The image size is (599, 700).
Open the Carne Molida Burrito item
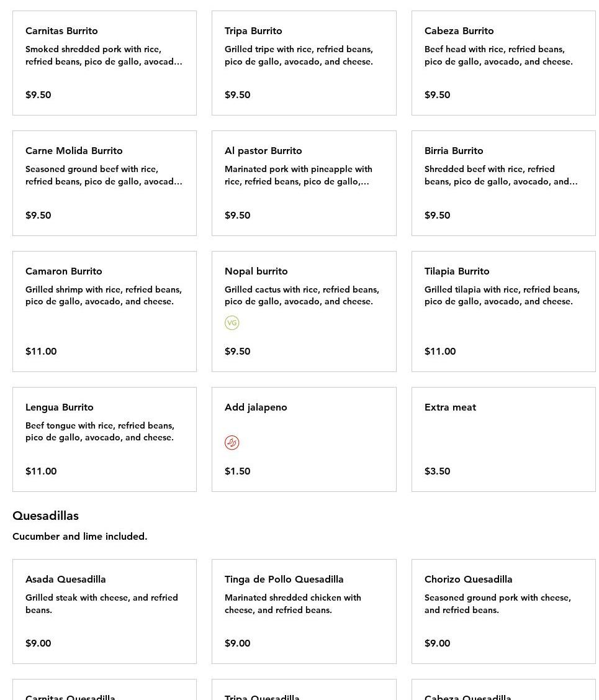[x=104, y=183]
